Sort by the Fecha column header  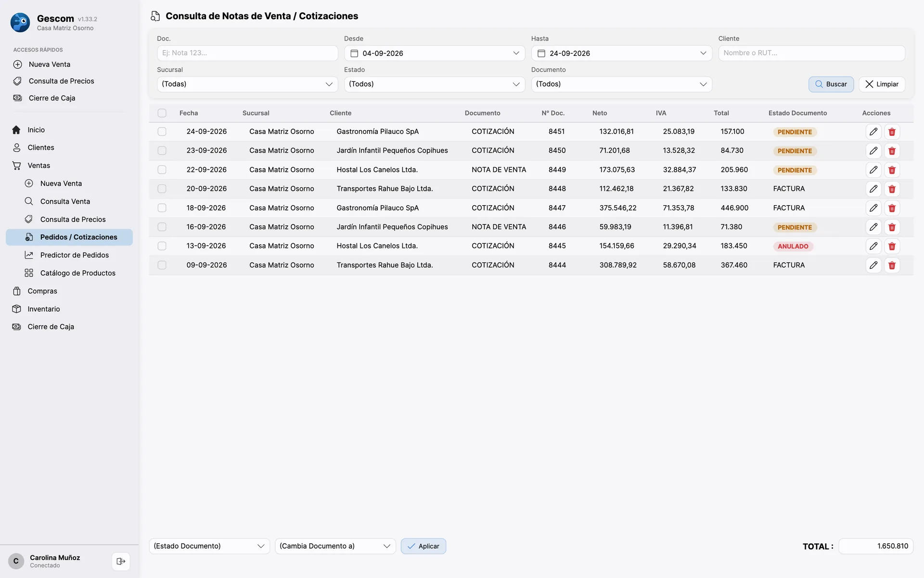pyautogui.click(x=189, y=113)
